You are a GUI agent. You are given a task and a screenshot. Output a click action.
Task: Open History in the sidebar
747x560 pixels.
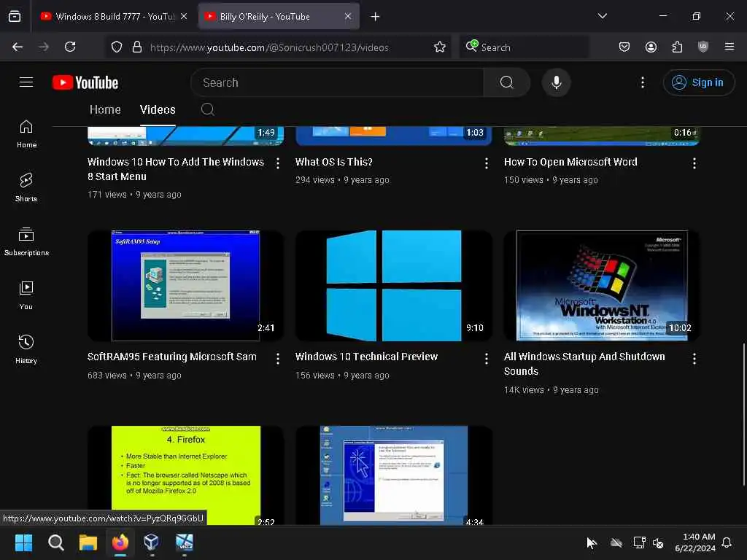(26, 349)
